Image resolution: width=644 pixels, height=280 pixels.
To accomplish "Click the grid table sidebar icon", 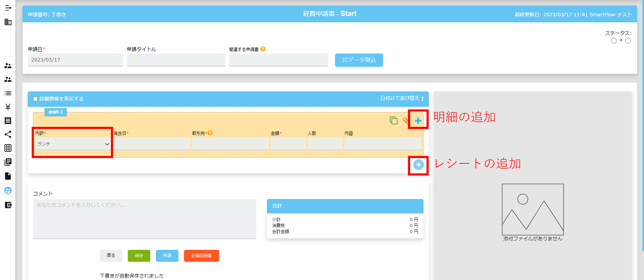I will coord(8,148).
